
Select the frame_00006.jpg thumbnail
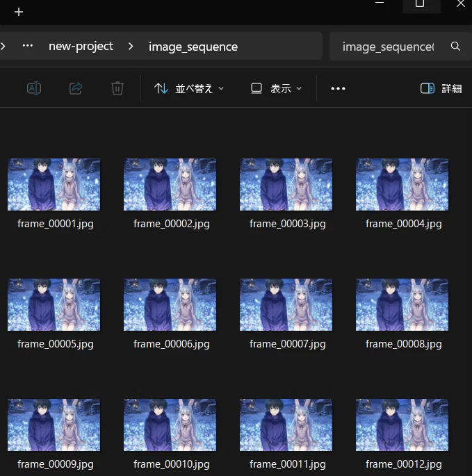[x=170, y=304]
